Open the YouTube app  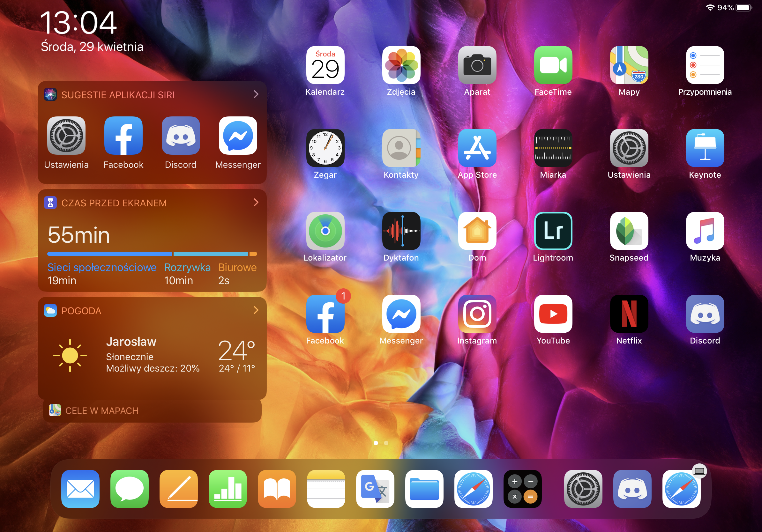[x=553, y=314]
